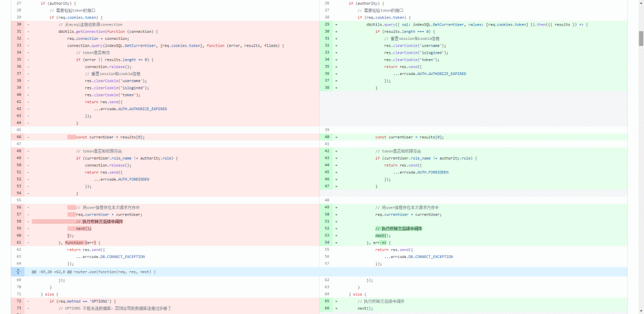Click the highlighted next(); on deleted line 59
The height and width of the screenshot is (314, 644).
(x=84, y=229)
